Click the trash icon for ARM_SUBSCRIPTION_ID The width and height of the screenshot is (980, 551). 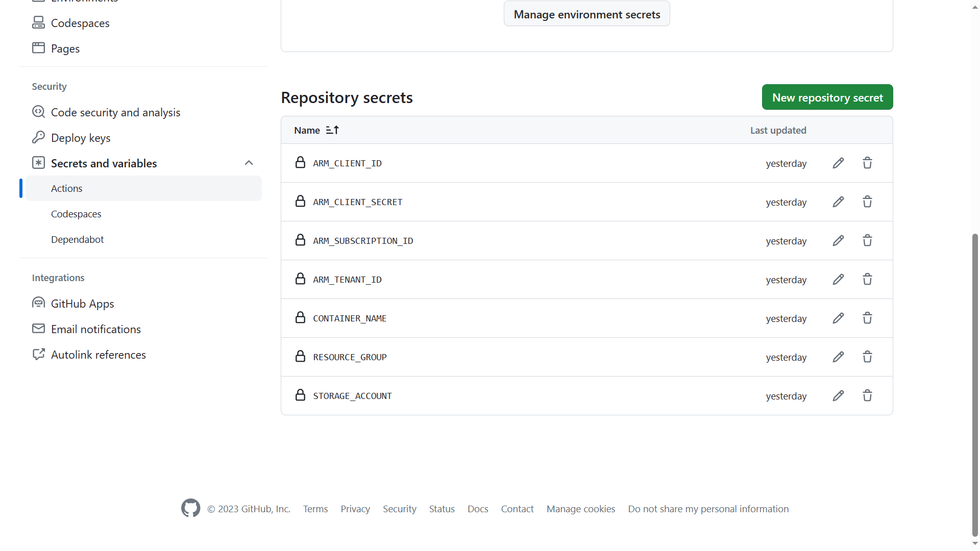[867, 240]
